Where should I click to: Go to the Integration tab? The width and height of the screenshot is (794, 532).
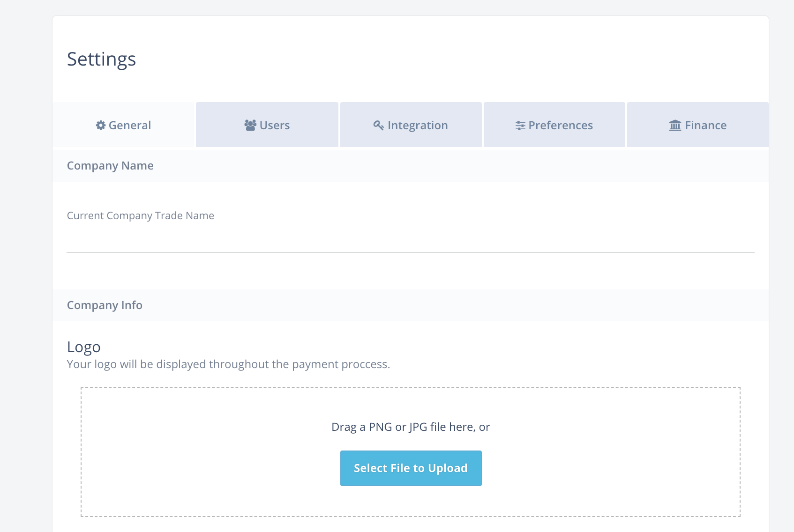[411, 125]
